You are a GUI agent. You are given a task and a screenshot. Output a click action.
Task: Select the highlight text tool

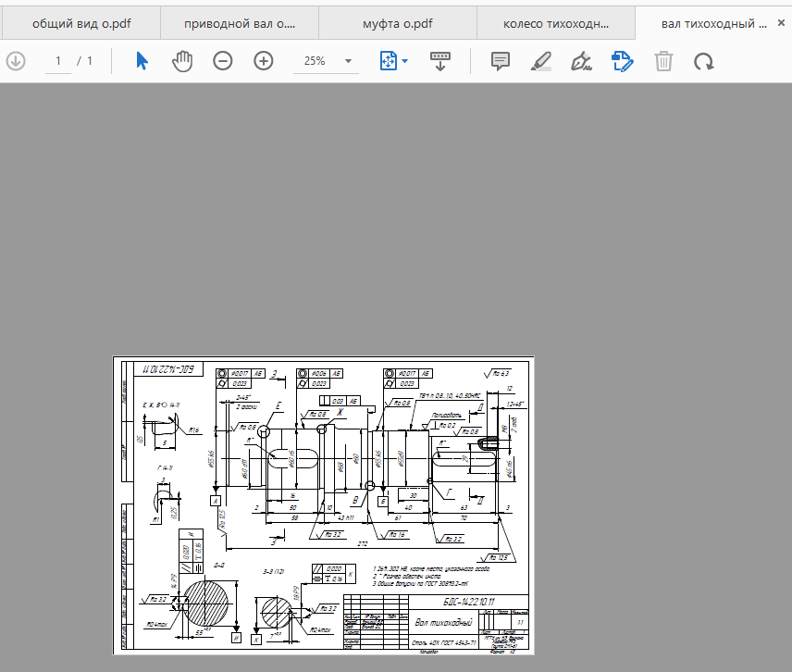tap(541, 62)
